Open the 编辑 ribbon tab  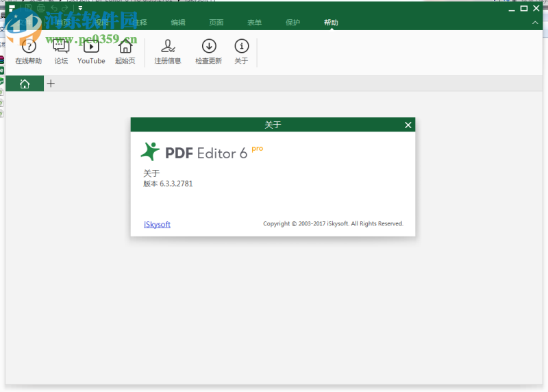click(x=178, y=23)
